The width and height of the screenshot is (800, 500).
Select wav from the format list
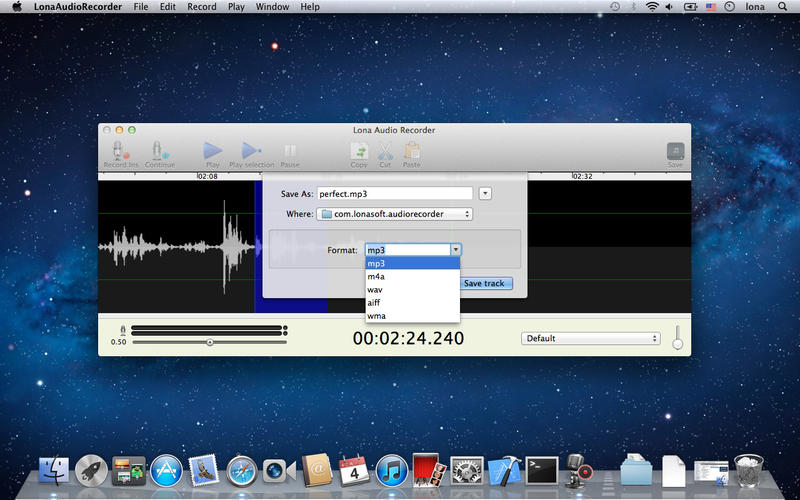coord(376,289)
